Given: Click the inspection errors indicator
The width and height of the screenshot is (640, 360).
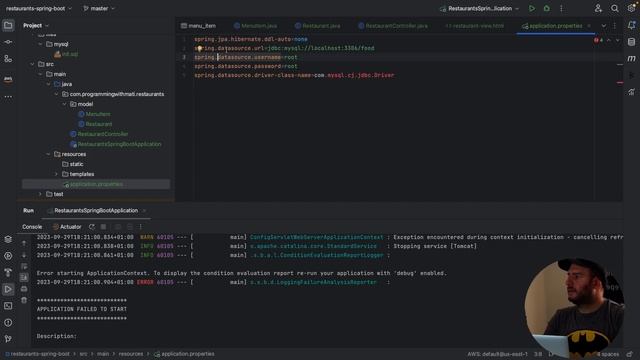Looking at the screenshot, I should 599,40.
